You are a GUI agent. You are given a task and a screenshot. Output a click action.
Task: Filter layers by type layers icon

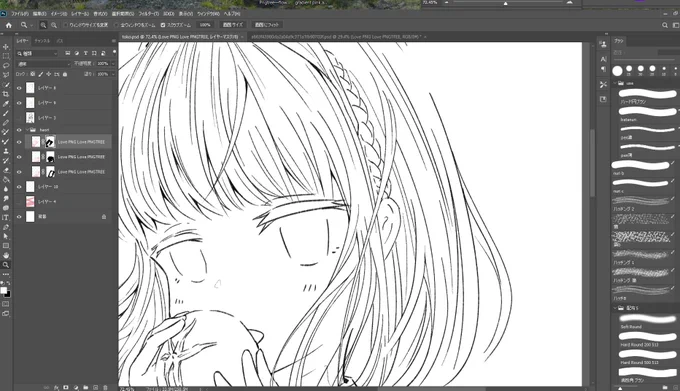[x=85, y=53]
